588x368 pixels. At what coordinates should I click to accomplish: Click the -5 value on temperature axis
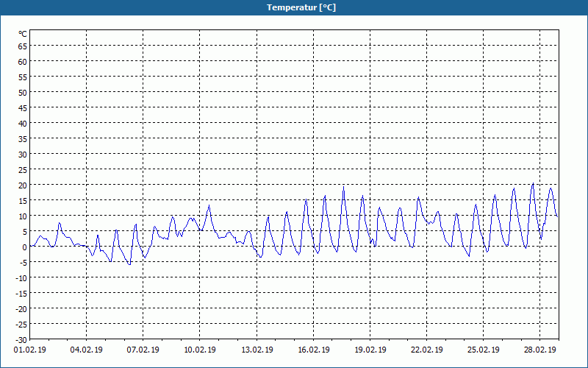(x=24, y=263)
